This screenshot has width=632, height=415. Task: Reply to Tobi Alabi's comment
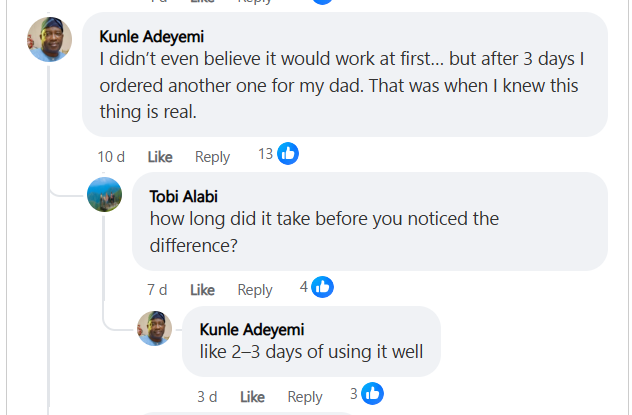pos(255,290)
